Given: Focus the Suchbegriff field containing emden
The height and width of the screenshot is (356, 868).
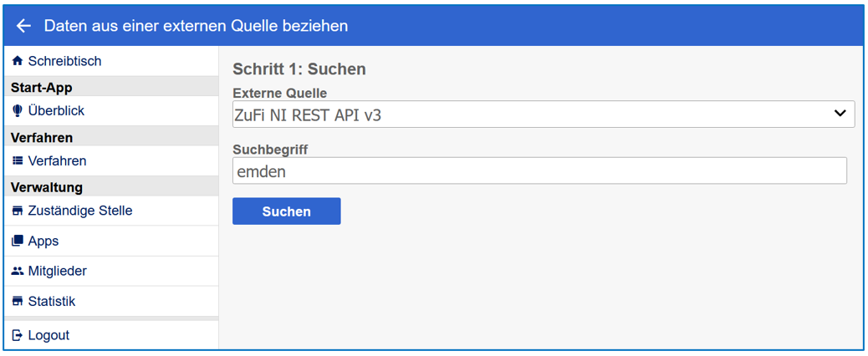Looking at the screenshot, I should click(x=539, y=171).
